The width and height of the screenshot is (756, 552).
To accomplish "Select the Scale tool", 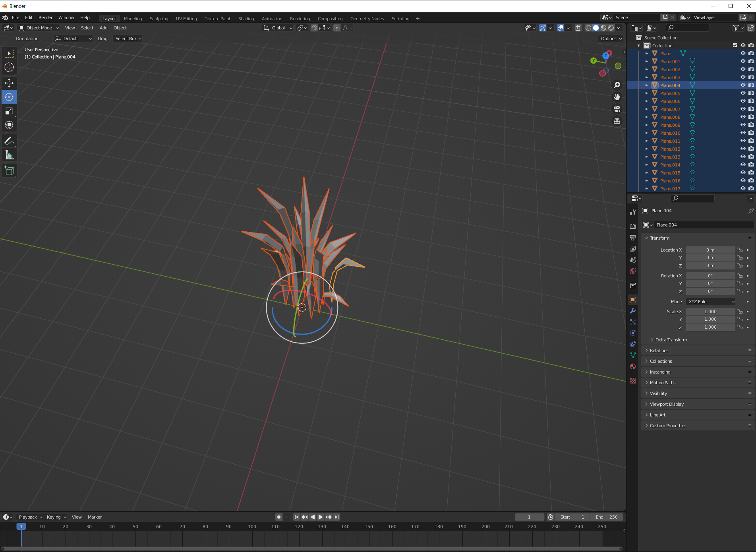I will click(x=9, y=111).
